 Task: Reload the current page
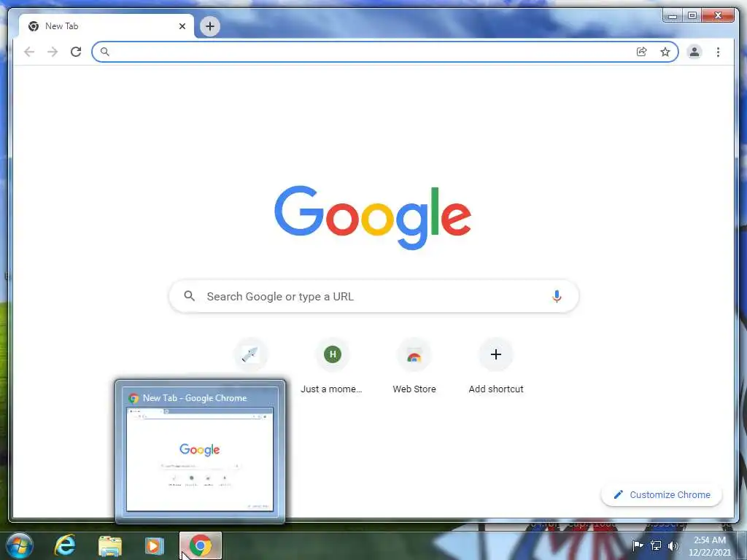point(76,52)
